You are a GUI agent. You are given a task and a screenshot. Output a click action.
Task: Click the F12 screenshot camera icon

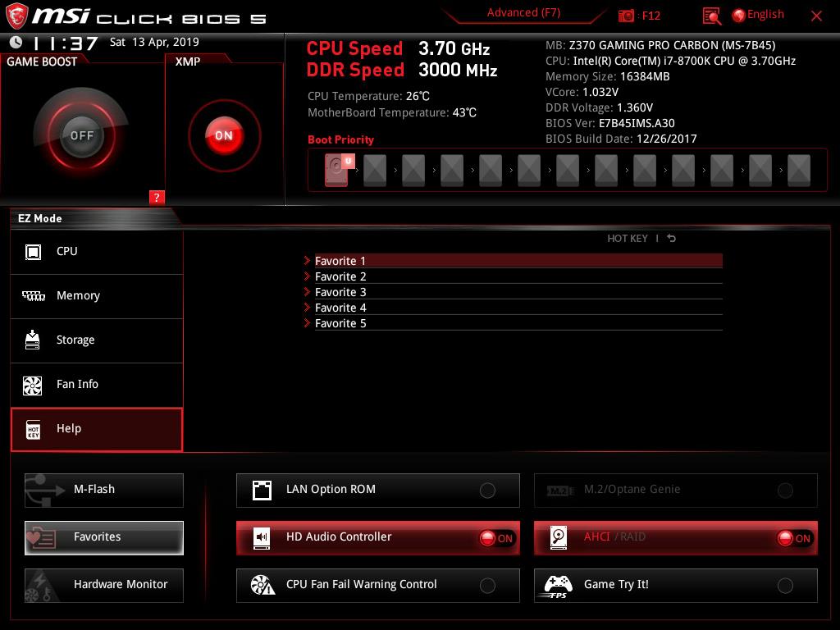pos(627,16)
